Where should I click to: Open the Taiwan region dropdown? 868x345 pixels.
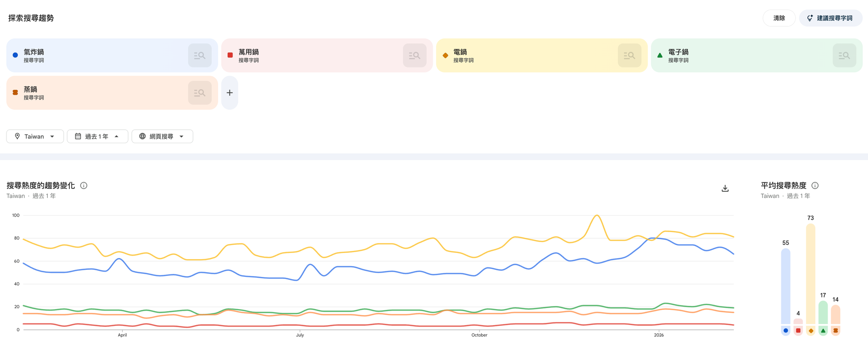point(35,136)
